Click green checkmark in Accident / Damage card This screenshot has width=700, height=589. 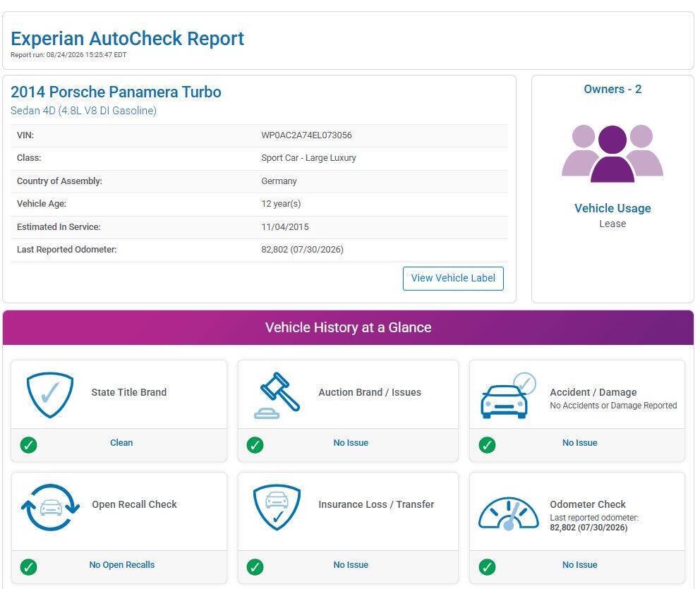point(487,445)
